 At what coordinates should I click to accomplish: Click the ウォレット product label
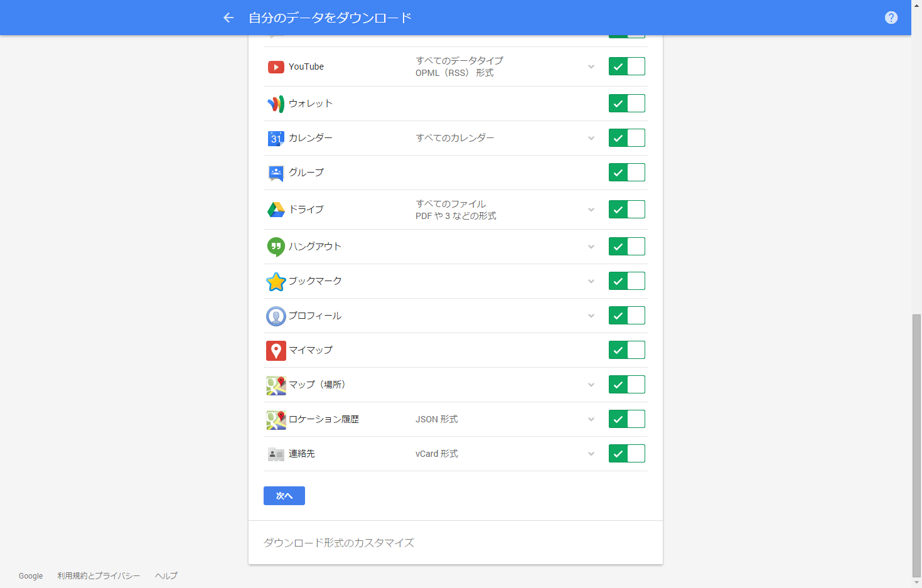[311, 104]
